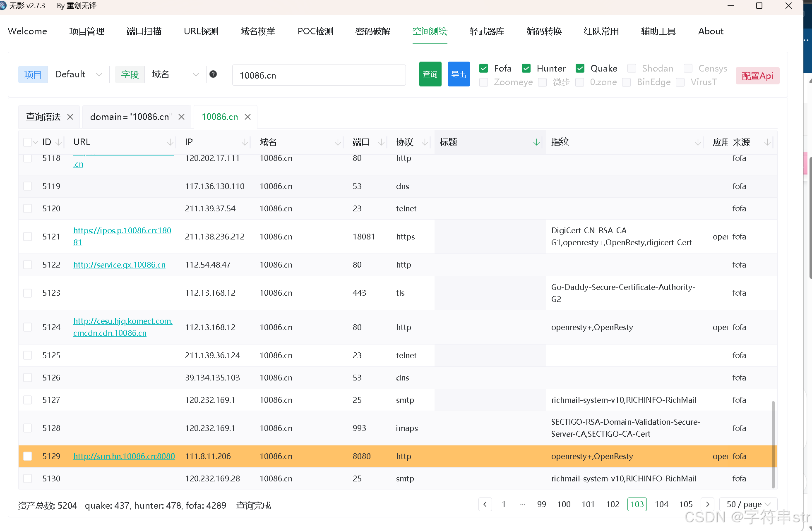Sort table by IP column arrow
Image resolution: width=812 pixels, height=531 pixels.
(x=245, y=142)
